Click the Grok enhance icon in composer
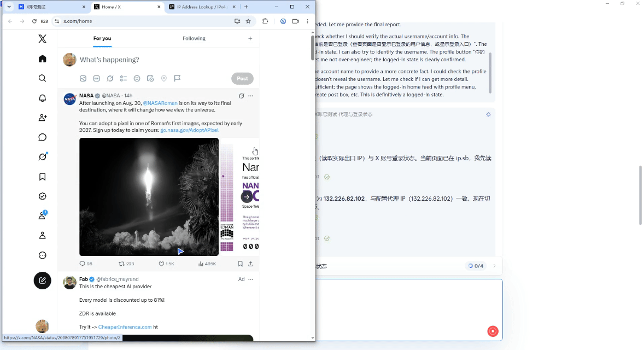 110,78
